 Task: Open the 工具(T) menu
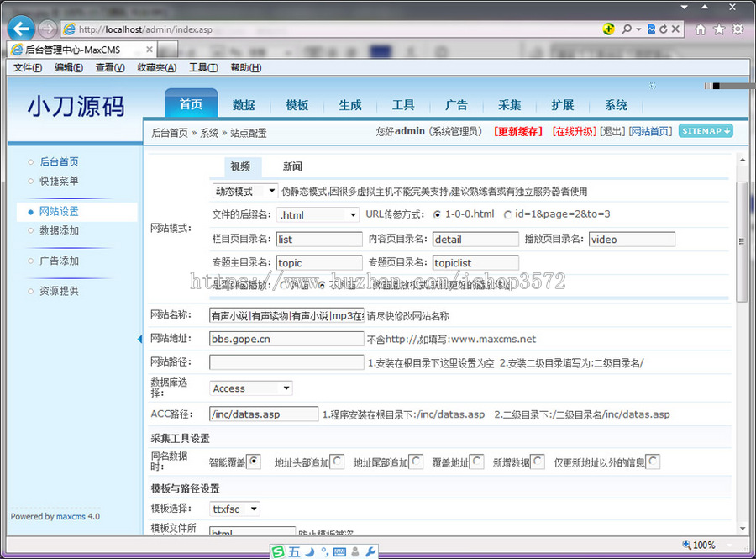203,67
